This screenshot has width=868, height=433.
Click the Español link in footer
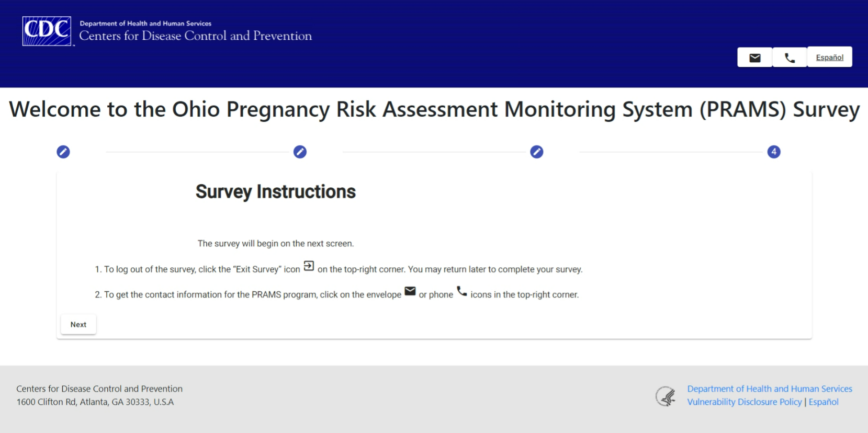click(x=824, y=402)
